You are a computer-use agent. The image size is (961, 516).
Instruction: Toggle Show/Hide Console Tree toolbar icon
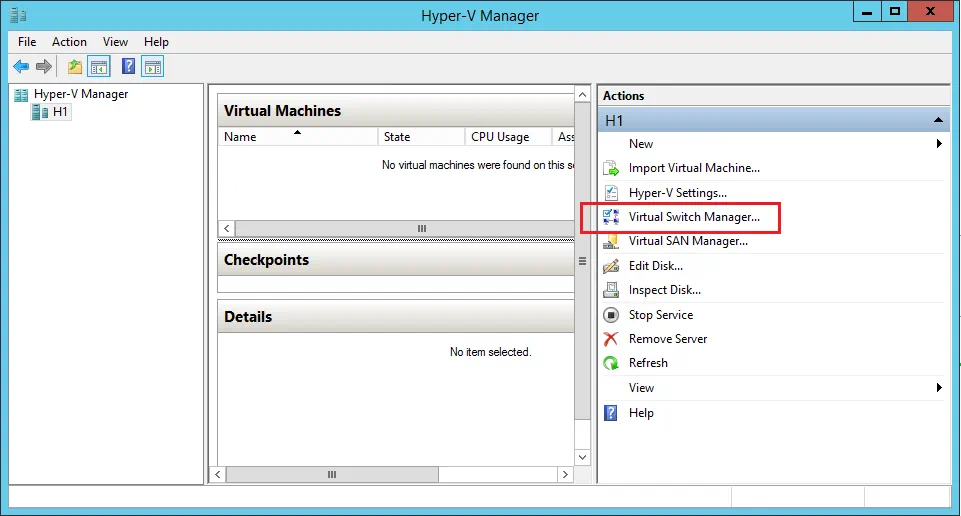point(99,67)
